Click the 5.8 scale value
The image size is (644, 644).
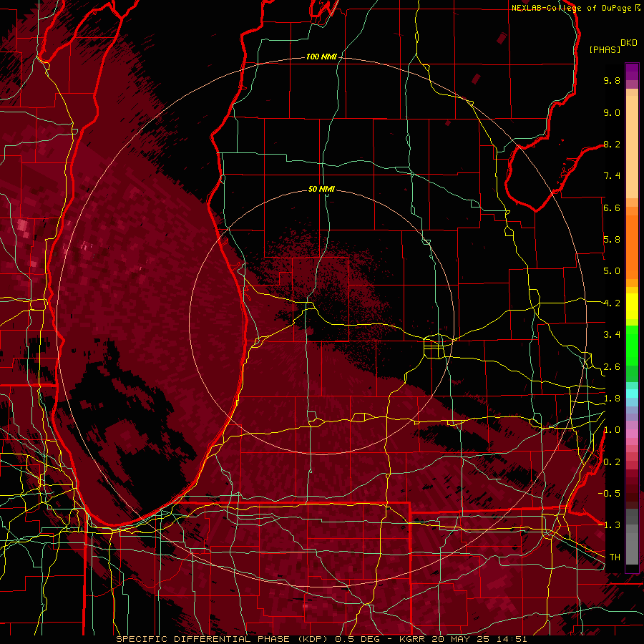tap(612, 240)
